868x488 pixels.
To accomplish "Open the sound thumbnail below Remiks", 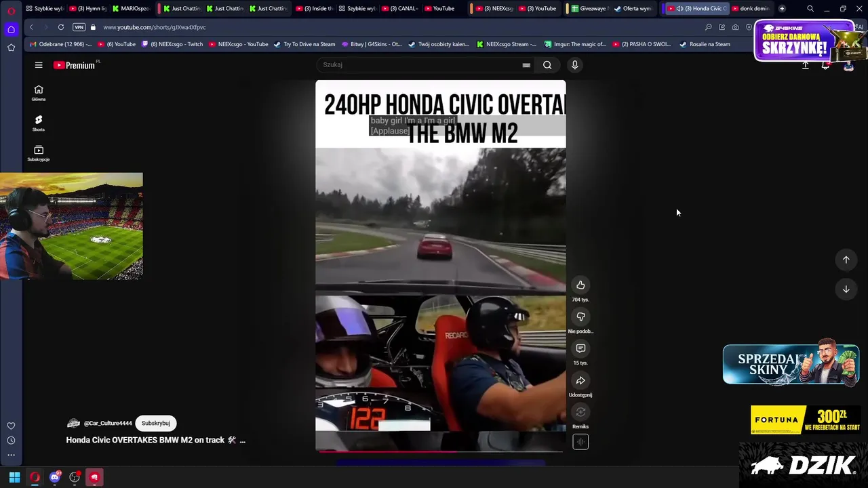I will 580,442.
